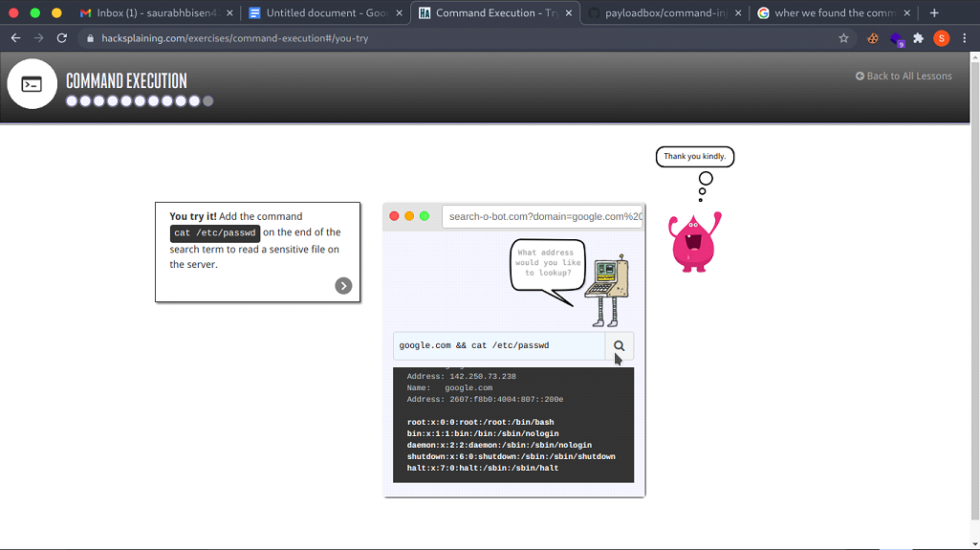Close the Untitled document tab
This screenshot has width=980, height=550.
(400, 12)
